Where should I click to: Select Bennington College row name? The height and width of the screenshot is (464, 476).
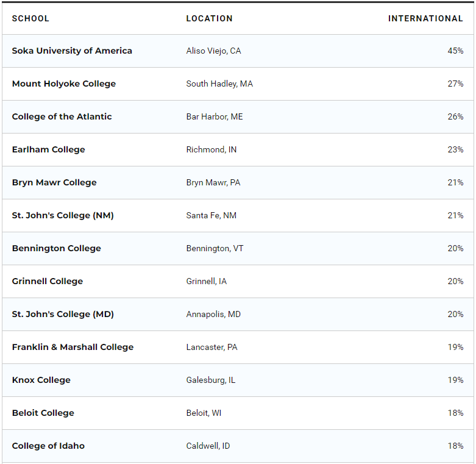point(56,248)
